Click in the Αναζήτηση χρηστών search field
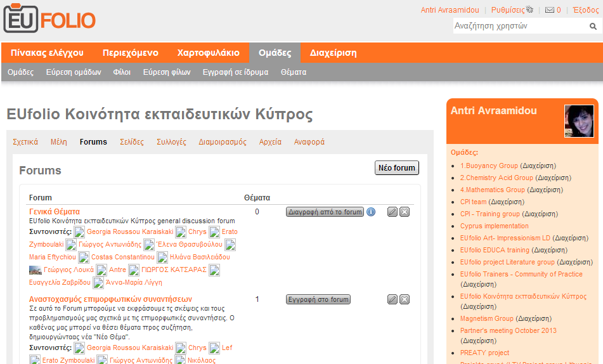The image size is (603, 364). pos(521,26)
